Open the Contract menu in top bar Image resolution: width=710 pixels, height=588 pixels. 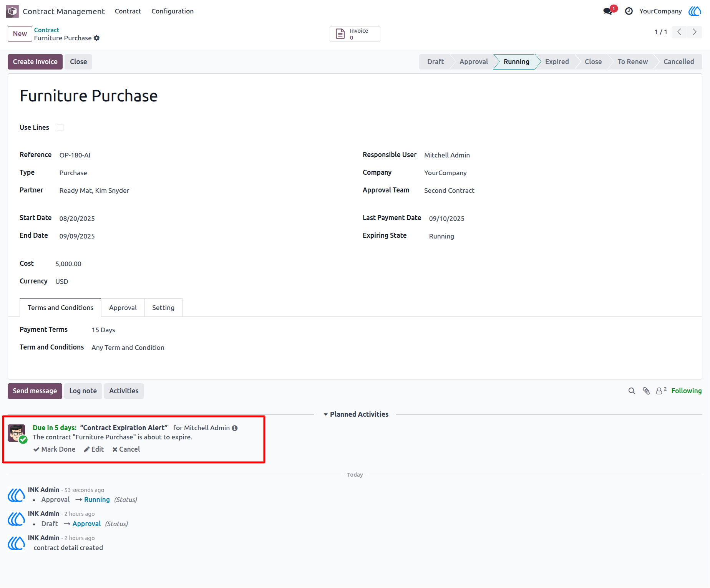tap(128, 11)
